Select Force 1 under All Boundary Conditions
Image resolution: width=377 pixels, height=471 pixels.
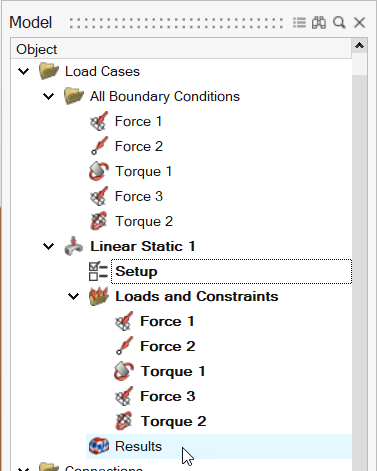138,121
